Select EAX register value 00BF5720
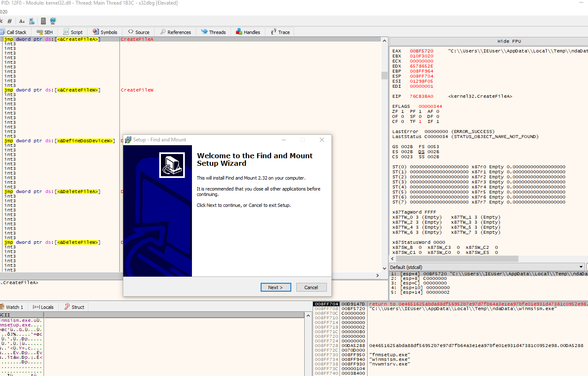The image size is (588, 376). click(422, 51)
